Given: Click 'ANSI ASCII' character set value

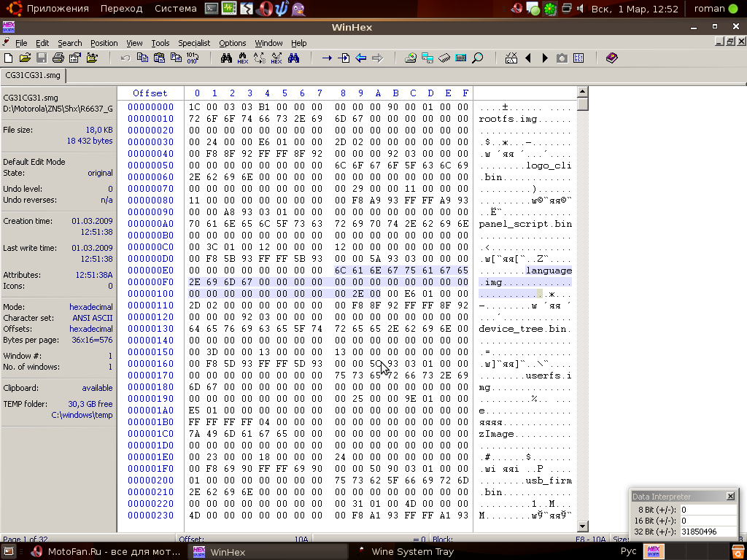Looking at the screenshot, I should click(x=93, y=318).
